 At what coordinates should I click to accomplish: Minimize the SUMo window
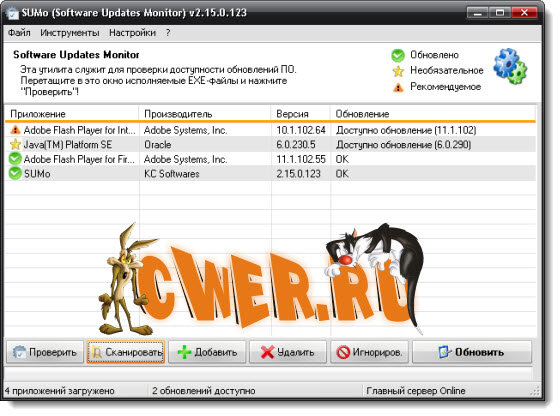(478, 13)
